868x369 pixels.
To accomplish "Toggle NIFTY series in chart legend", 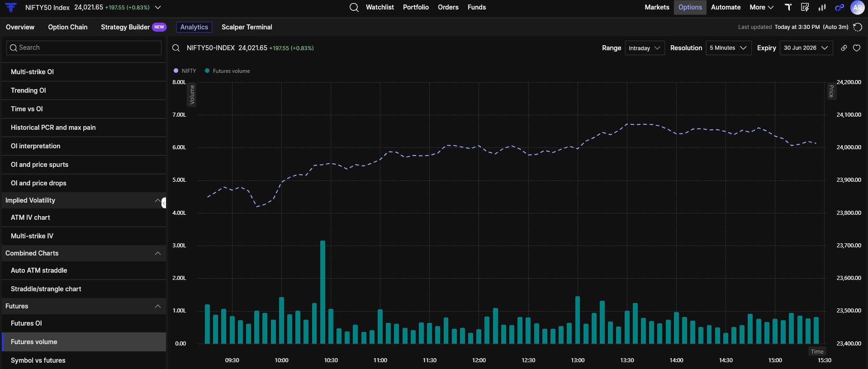I will pos(185,71).
